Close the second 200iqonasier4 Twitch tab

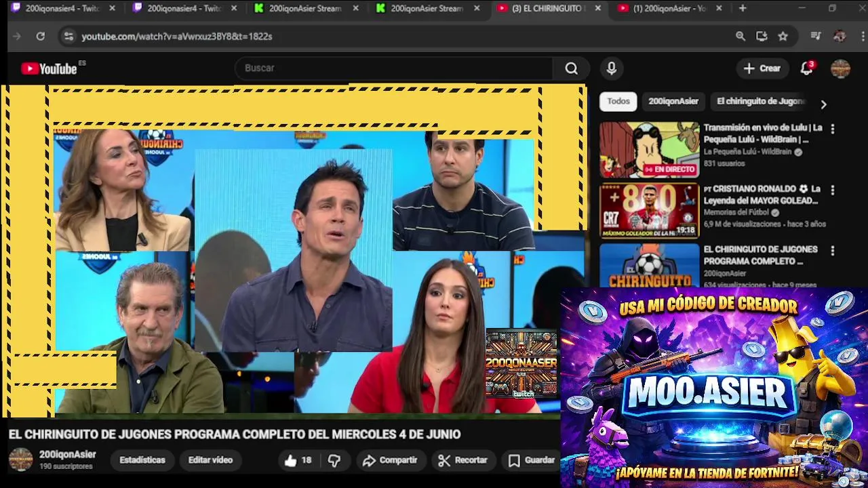234,8
